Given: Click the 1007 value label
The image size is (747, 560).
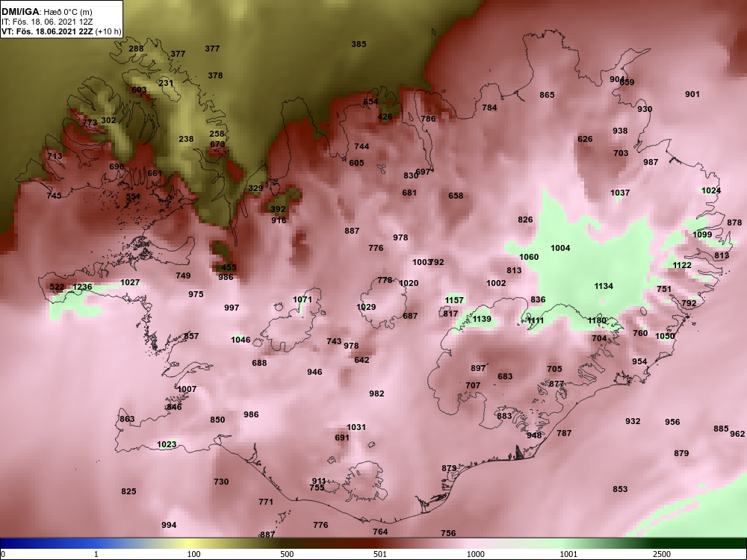Looking at the screenshot, I should coord(187,389).
